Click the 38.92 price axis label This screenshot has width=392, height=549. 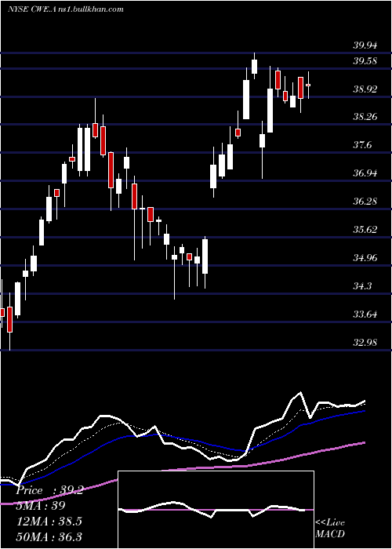[365, 89]
